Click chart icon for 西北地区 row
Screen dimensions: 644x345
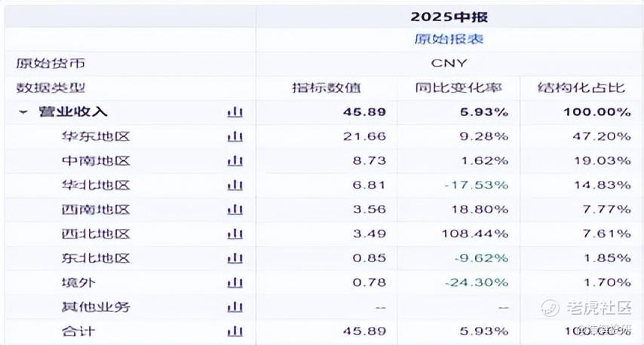pos(235,234)
